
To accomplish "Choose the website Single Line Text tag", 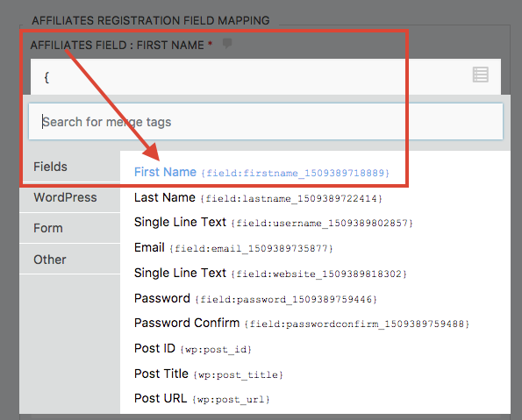I will click(x=270, y=274).
